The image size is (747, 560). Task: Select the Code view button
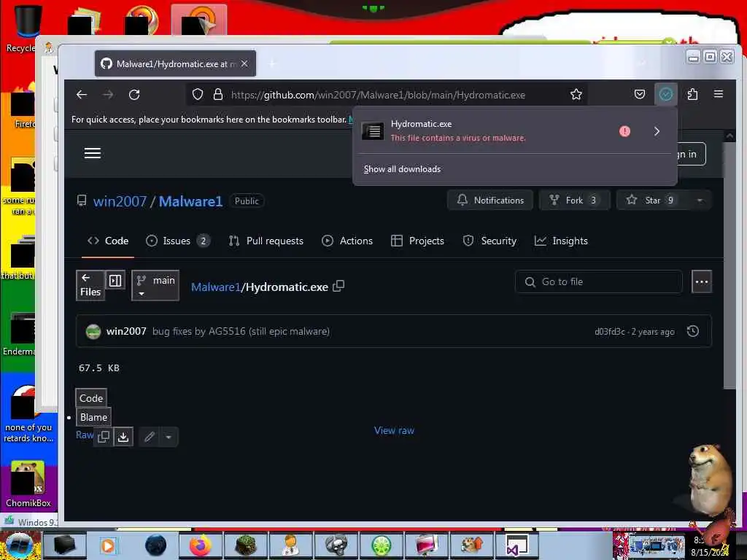tap(91, 398)
